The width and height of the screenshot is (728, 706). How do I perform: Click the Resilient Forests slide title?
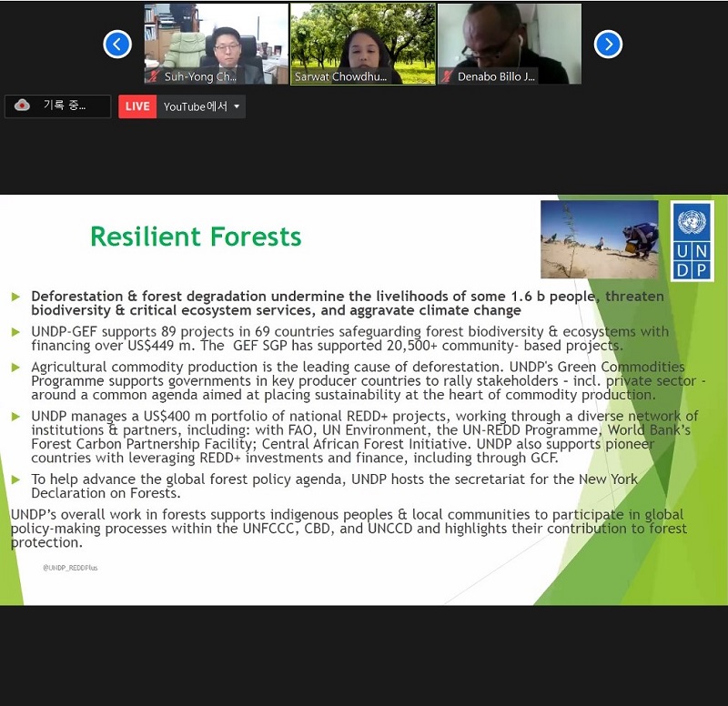[x=196, y=237]
